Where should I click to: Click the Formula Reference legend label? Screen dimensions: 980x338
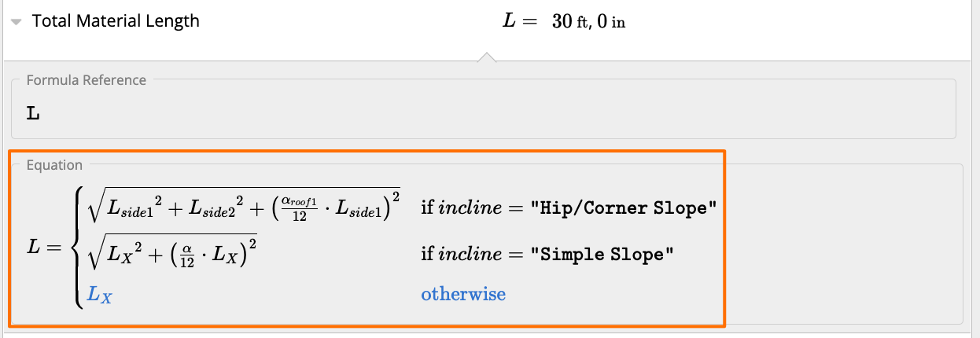pyautogui.click(x=86, y=79)
